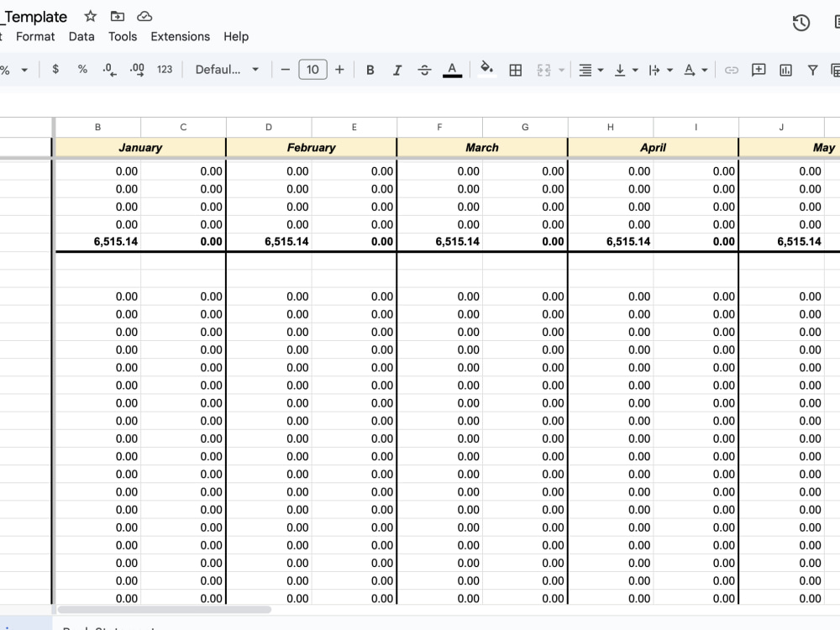Click the April header cell
The width and height of the screenshot is (840, 630).
click(653, 147)
